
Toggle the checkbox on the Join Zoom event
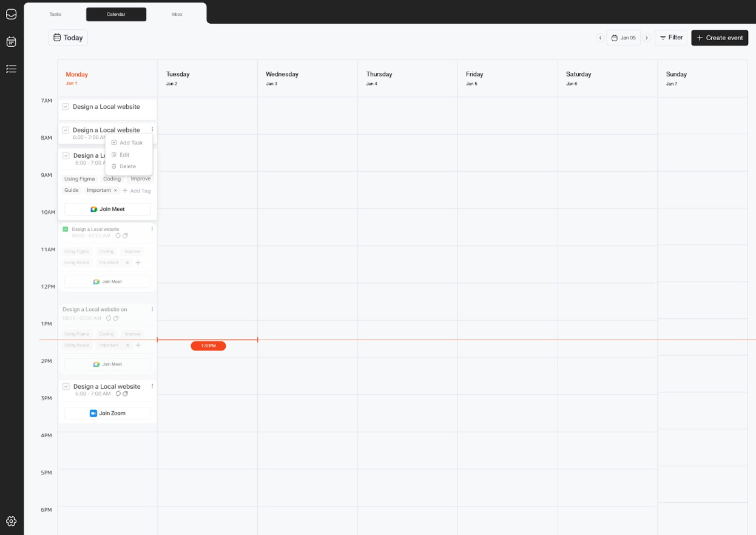pos(65,386)
